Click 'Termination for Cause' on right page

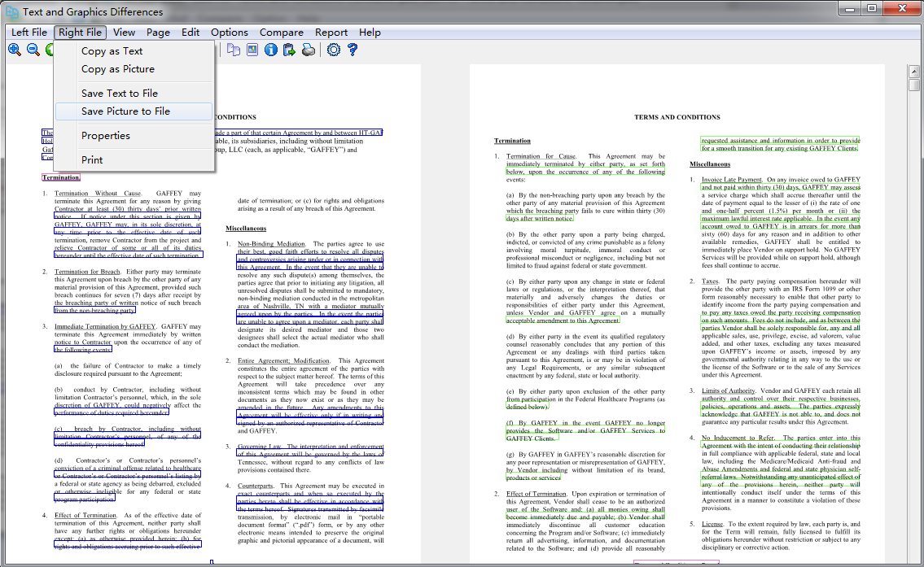coord(541,157)
